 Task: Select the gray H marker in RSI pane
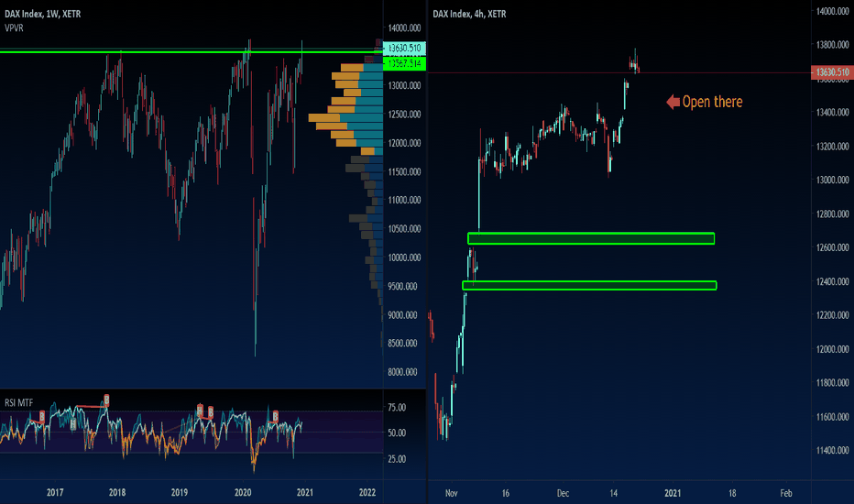point(73,424)
